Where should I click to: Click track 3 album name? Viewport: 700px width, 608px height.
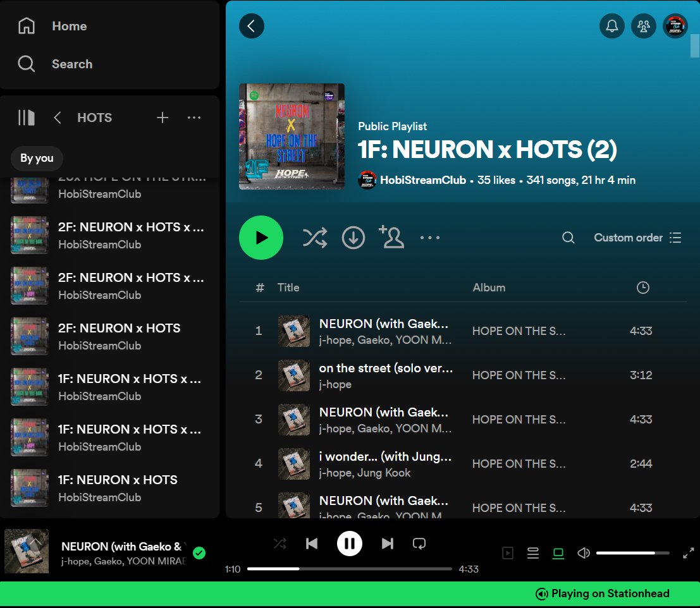[519, 419]
